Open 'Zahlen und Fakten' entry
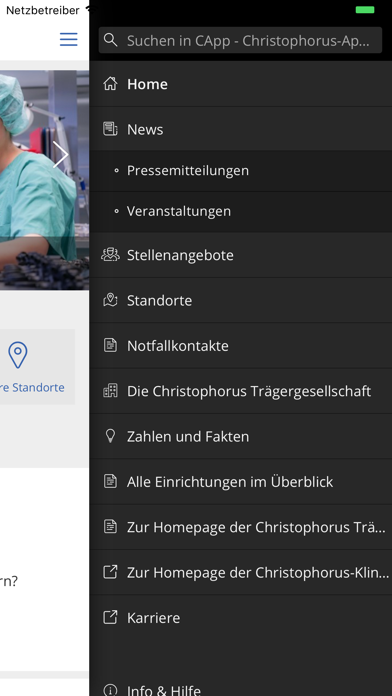 241,436
